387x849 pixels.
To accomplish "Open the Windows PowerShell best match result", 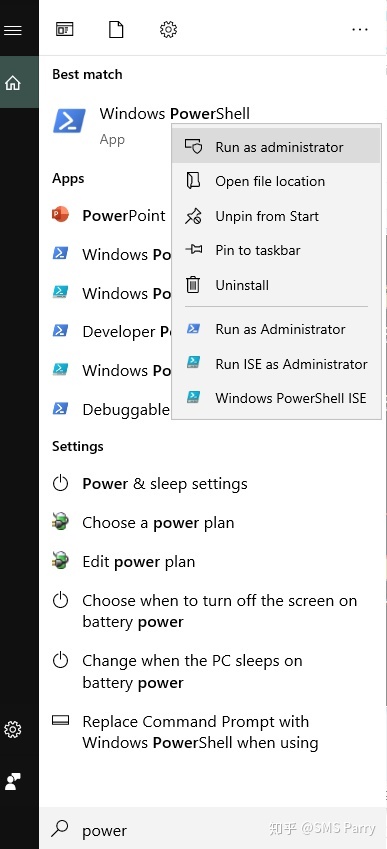I will pyautogui.click(x=174, y=114).
